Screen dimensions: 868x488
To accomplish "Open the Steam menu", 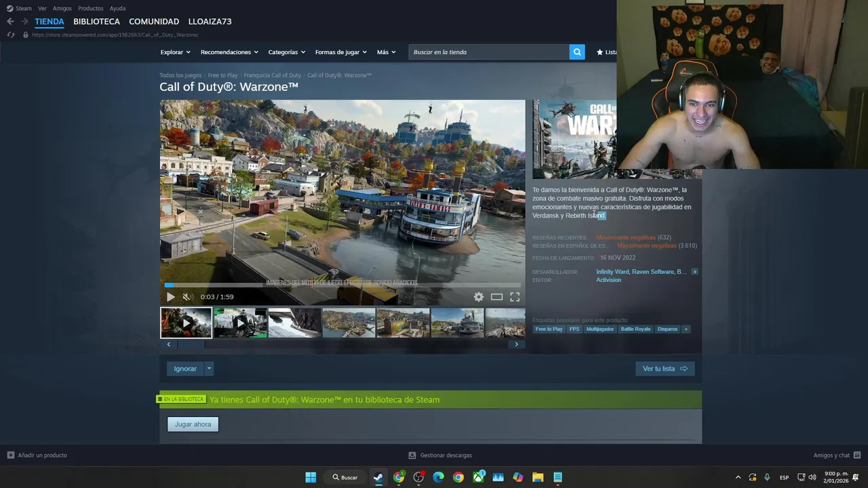I will pos(24,8).
